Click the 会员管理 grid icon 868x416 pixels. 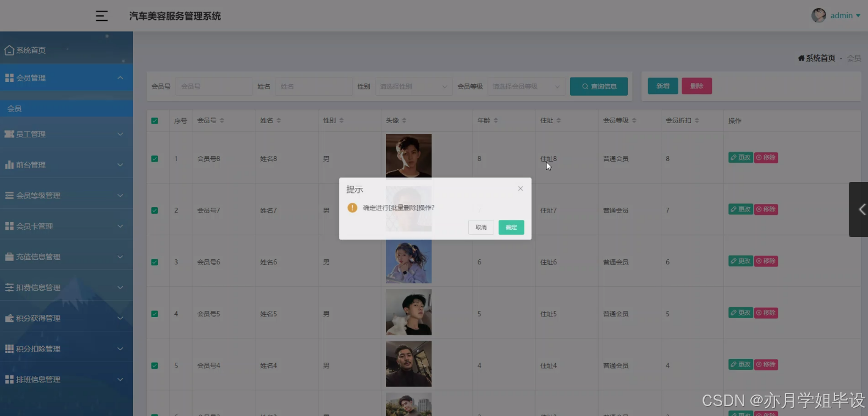pyautogui.click(x=9, y=78)
